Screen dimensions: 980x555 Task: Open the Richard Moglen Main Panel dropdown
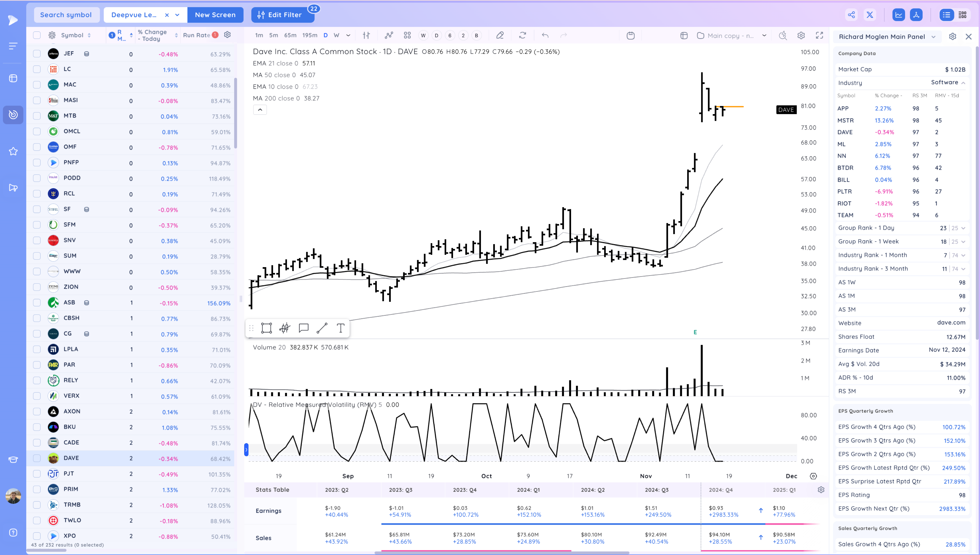click(933, 37)
